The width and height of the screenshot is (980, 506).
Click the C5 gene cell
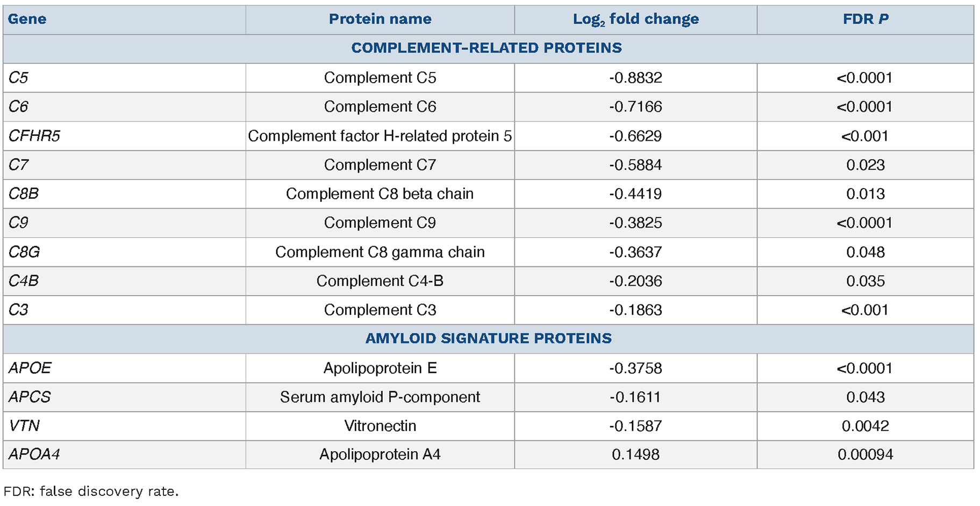coord(19,78)
